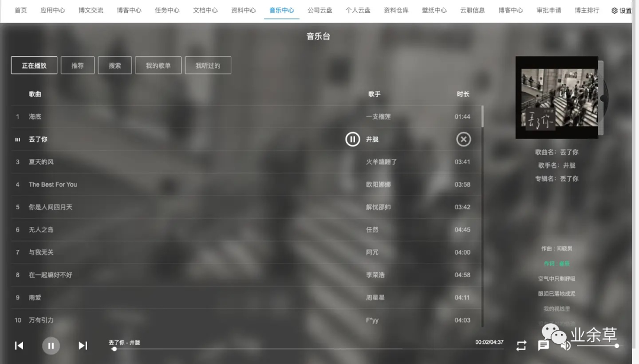Click the lyric line 眼泪已落地成泥
Image resolution: width=639 pixels, height=364 pixels.
click(x=557, y=294)
